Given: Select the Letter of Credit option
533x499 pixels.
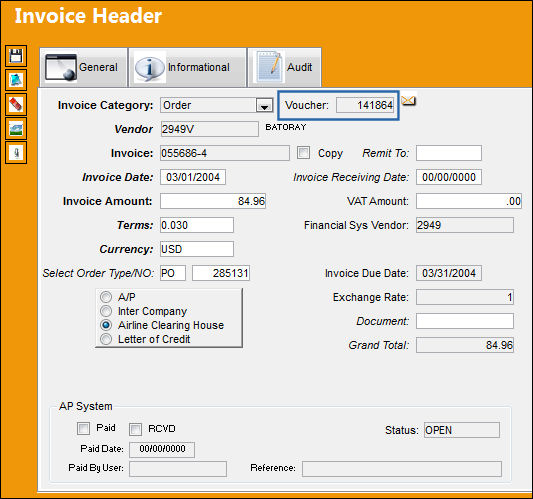Looking at the screenshot, I should pos(106,339).
